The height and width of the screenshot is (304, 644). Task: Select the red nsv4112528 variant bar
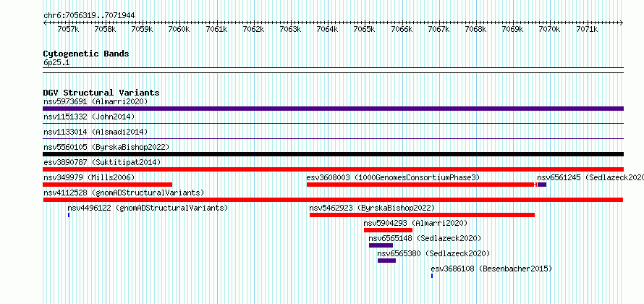pyautogui.click(x=333, y=200)
